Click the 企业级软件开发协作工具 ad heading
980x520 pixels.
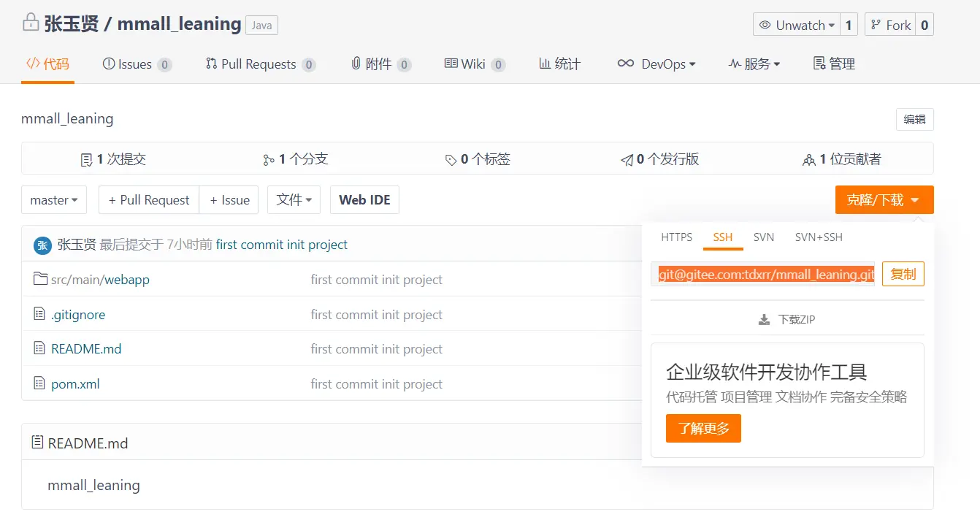tap(766, 372)
